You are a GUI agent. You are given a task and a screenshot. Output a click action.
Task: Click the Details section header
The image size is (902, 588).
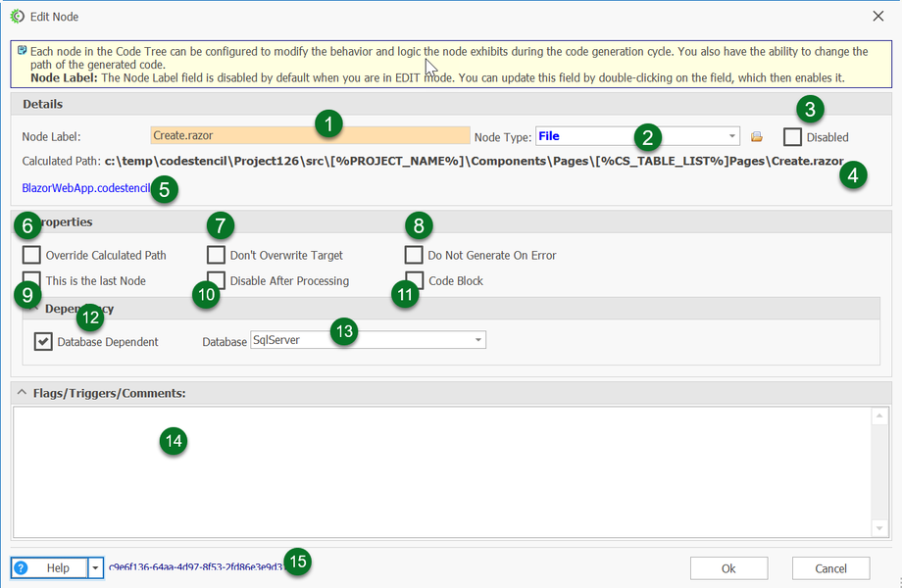pos(451,104)
